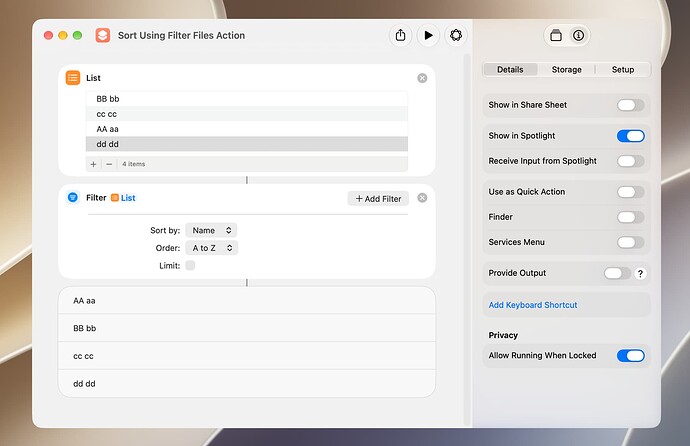Open the action library icon
The image size is (690, 446).
[x=556, y=35]
